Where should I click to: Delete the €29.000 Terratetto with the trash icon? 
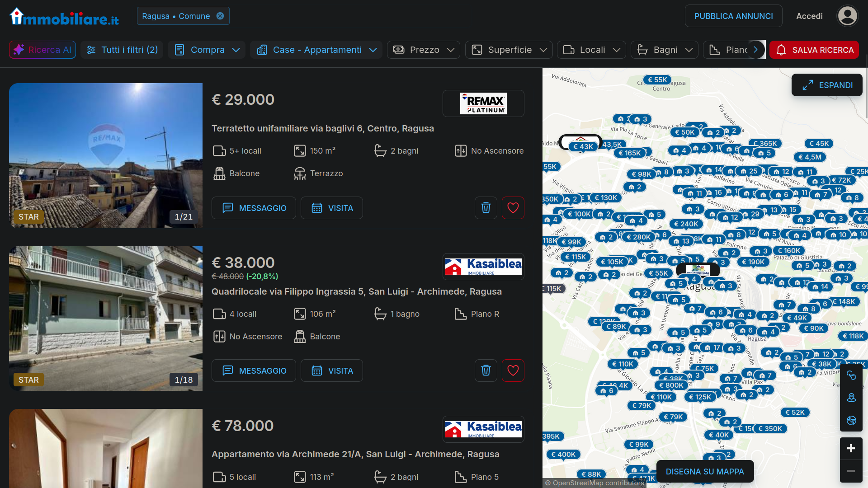tap(486, 208)
